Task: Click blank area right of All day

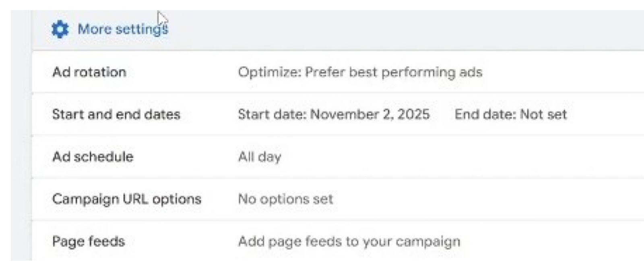Action: coord(443,157)
